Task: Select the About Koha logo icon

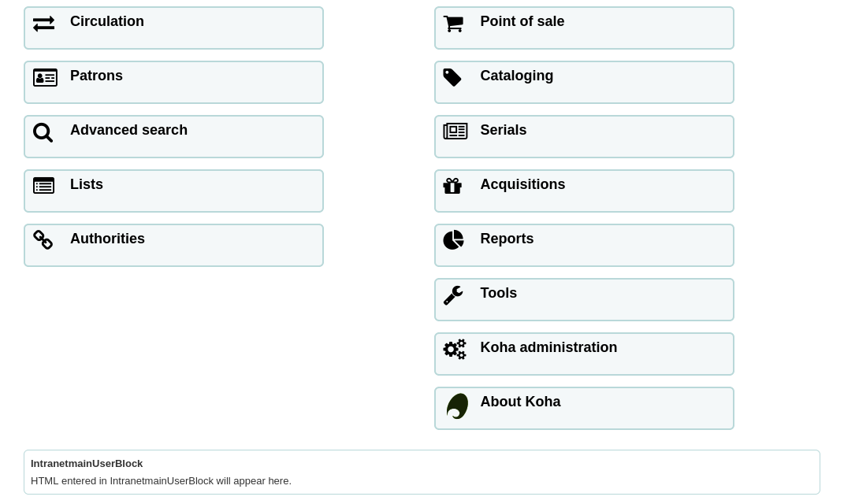Action: click(x=458, y=406)
